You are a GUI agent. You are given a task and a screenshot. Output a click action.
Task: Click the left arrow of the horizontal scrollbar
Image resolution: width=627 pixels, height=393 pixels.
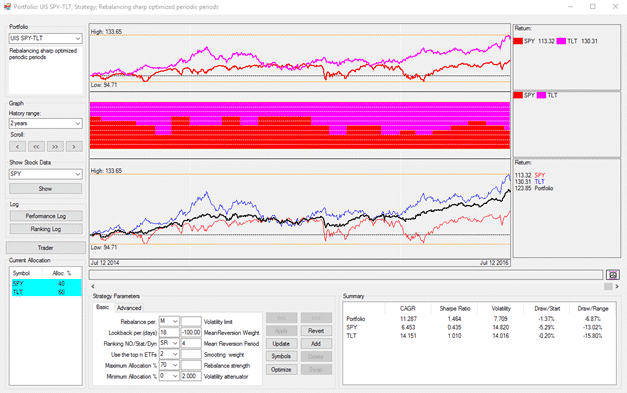[x=93, y=286]
